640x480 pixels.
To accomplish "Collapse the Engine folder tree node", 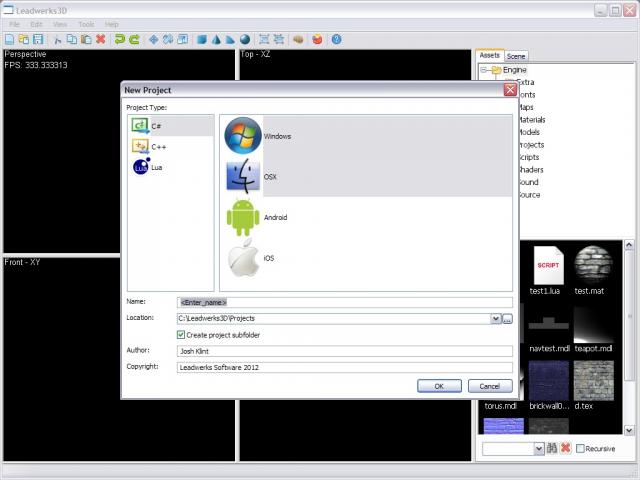I will point(484,71).
